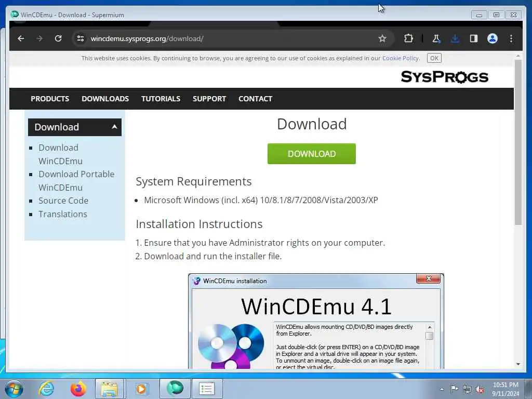The width and height of the screenshot is (532, 399).
Task: Open the Extensions puzzle icon
Action: pyautogui.click(x=408, y=38)
